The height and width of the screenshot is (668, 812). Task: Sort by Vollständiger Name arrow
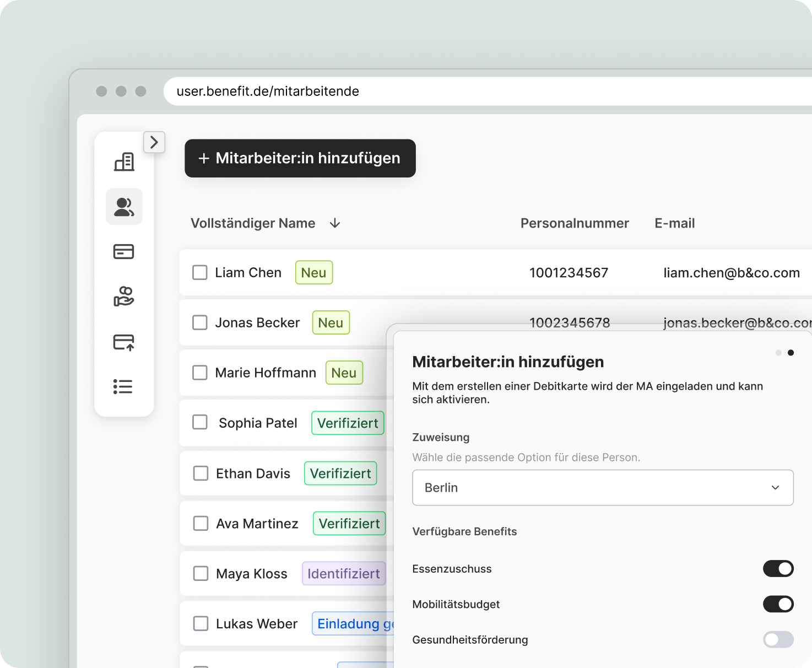click(335, 223)
